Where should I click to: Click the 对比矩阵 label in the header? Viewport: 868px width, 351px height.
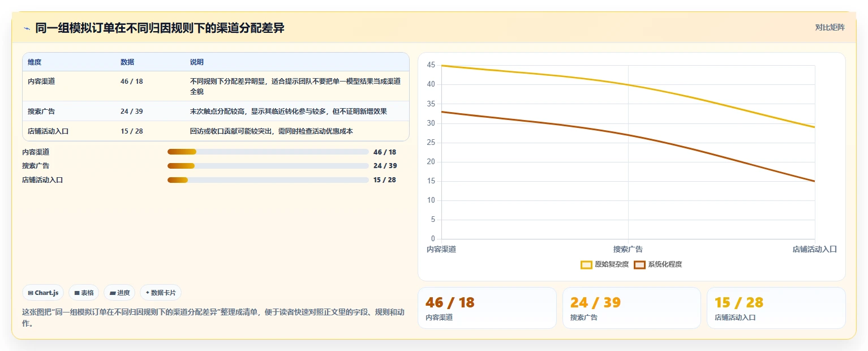(830, 27)
